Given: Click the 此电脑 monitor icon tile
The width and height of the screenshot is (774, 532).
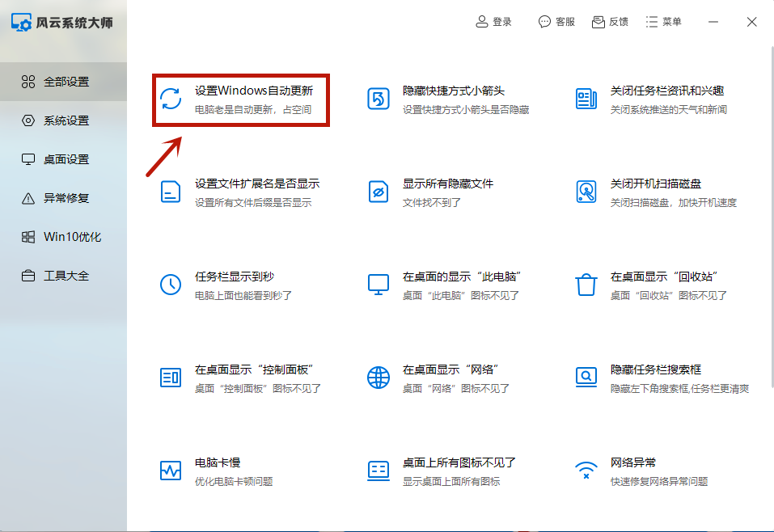Looking at the screenshot, I should (379, 285).
